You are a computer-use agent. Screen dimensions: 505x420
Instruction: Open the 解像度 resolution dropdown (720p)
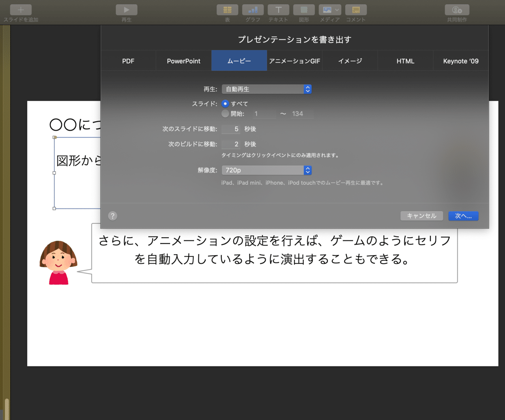pyautogui.click(x=267, y=170)
